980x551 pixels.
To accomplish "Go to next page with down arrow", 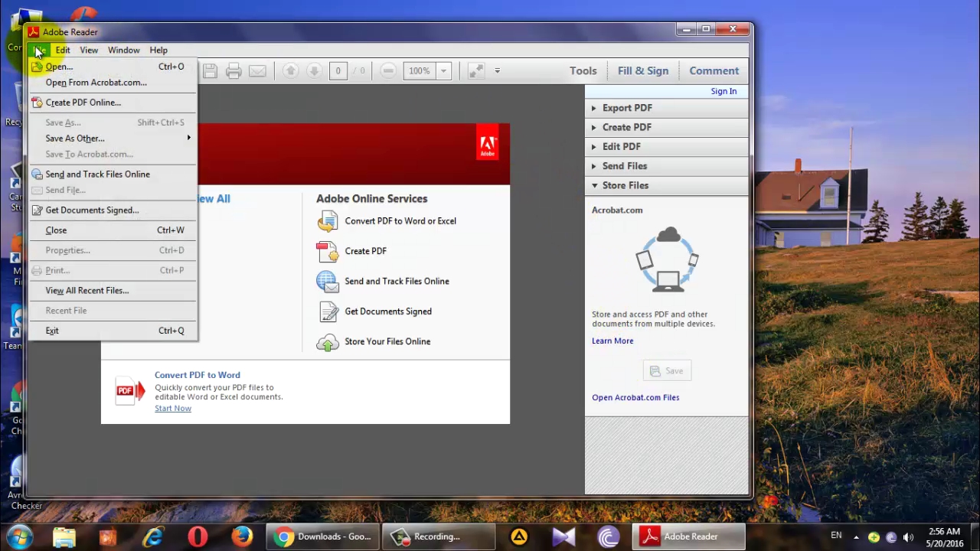I will click(x=314, y=71).
